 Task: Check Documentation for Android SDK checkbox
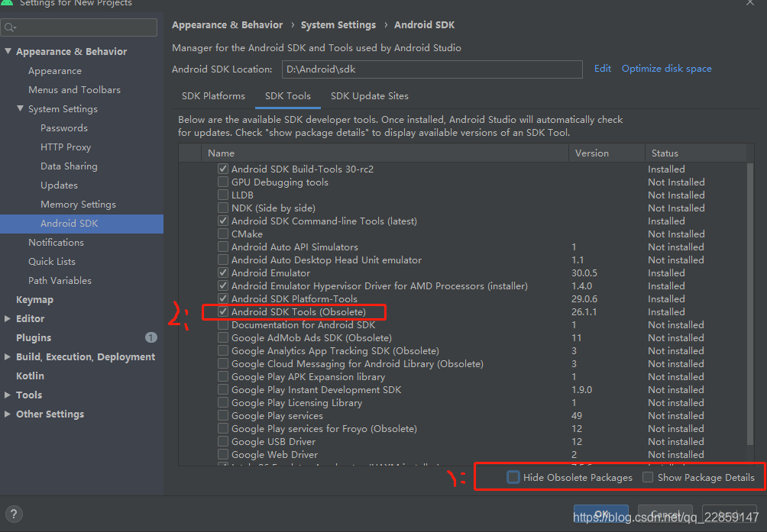point(223,324)
